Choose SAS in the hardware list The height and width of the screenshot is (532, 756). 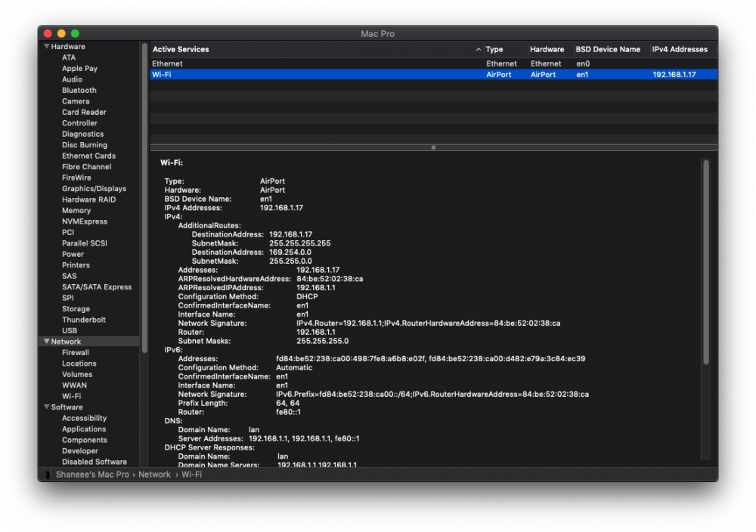pyautogui.click(x=69, y=276)
